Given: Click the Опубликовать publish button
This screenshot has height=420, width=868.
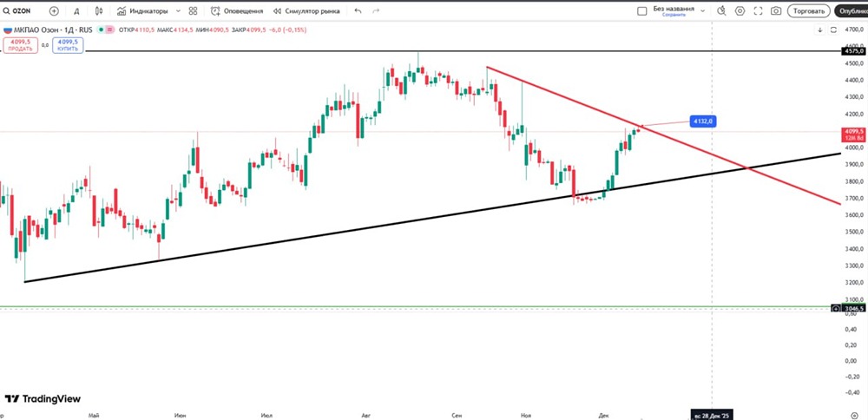Looking at the screenshot, I should click(852, 10).
